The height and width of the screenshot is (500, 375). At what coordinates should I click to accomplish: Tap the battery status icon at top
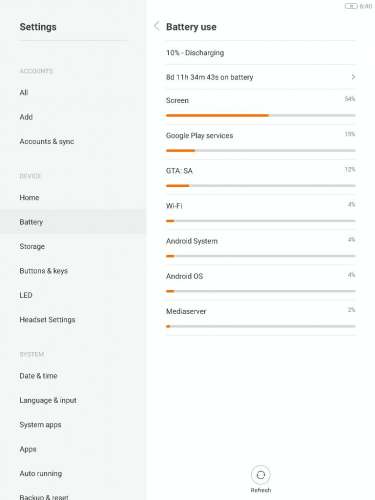351,6
